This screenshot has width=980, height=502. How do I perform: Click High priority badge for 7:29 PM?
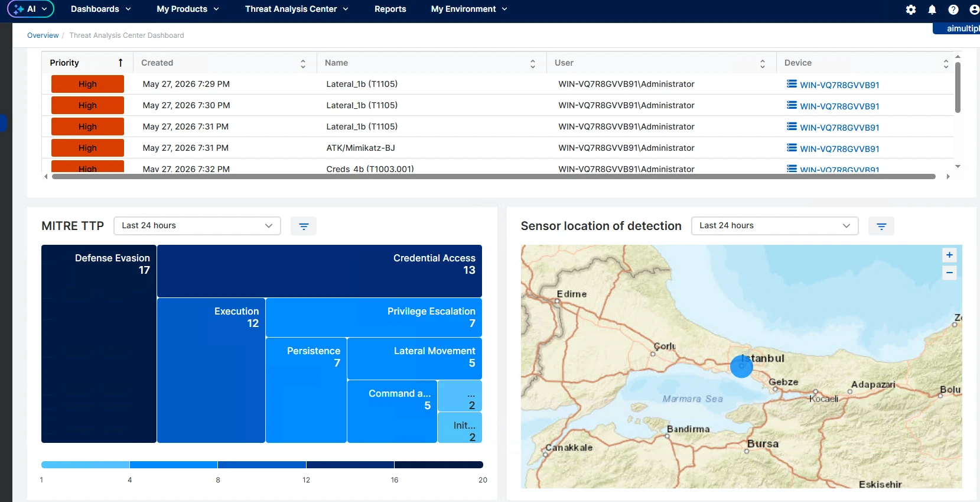(x=87, y=84)
